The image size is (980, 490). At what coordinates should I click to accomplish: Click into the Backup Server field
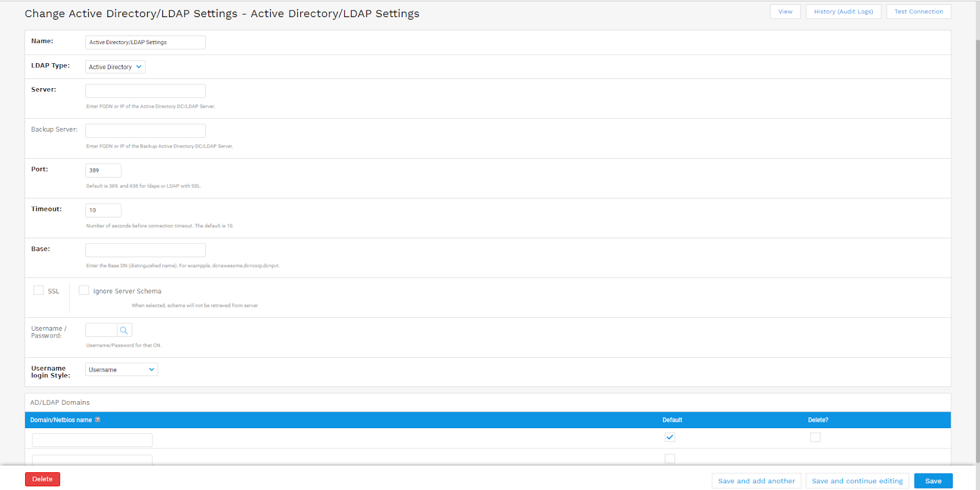pyautogui.click(x=145, y=130)
